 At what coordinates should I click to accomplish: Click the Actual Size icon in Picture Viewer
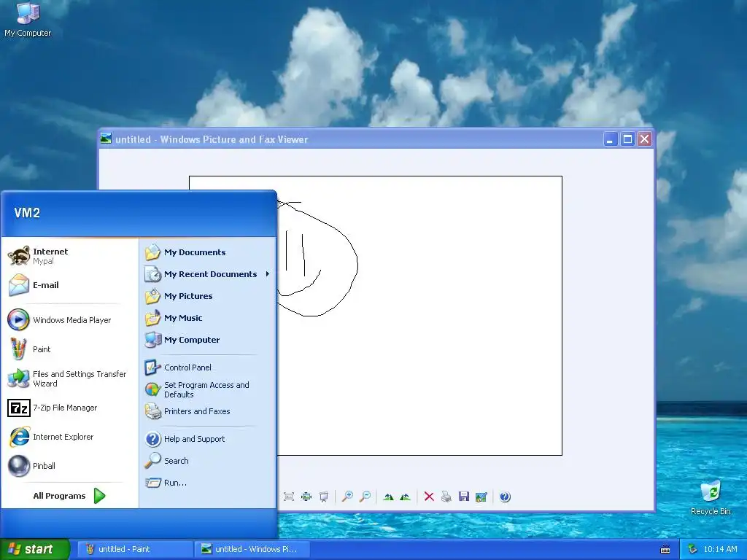[x=306, y=497]
